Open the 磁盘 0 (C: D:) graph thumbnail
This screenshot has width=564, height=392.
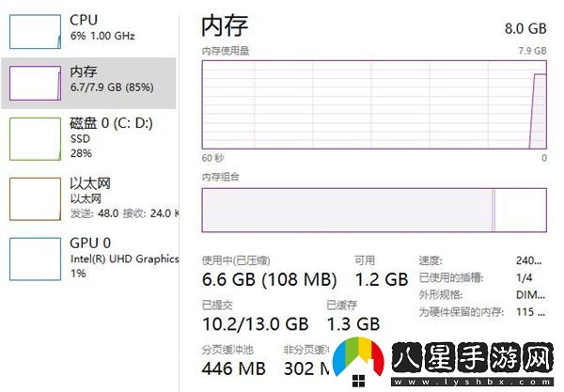click(x=34, y=136)
